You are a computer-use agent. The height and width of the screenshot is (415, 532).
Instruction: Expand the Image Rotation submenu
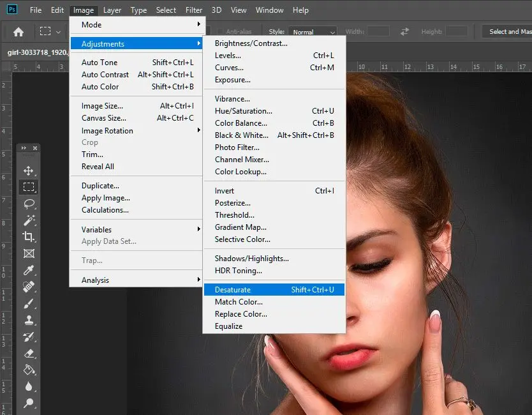(x=107, y=131)
